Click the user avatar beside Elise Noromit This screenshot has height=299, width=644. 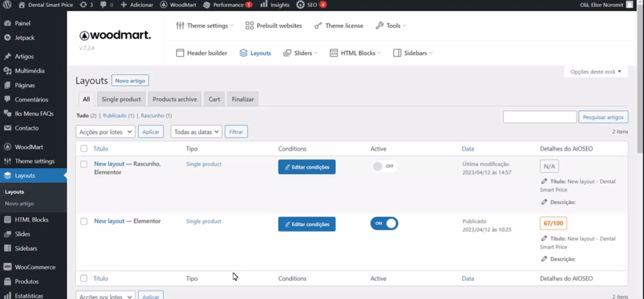[629, 5]
